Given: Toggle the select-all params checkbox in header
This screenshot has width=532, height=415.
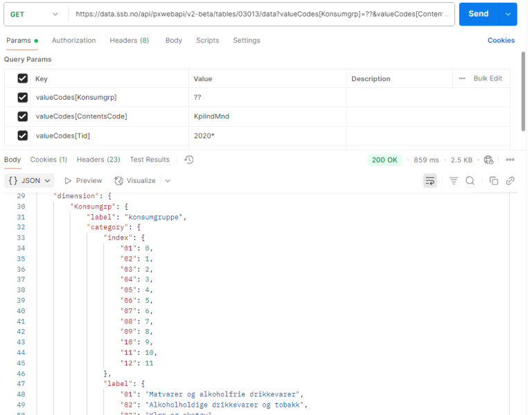Looking at the screenshot, I should tap(22, 78).
